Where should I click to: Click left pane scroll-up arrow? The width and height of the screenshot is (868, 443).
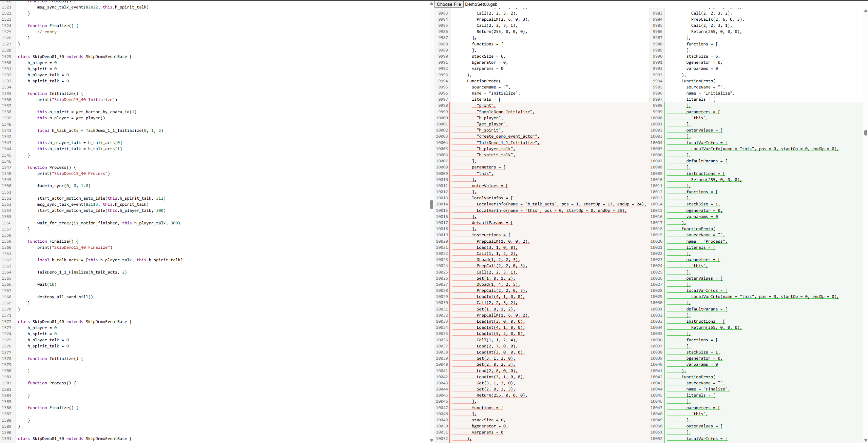click(x=431, y=4)
